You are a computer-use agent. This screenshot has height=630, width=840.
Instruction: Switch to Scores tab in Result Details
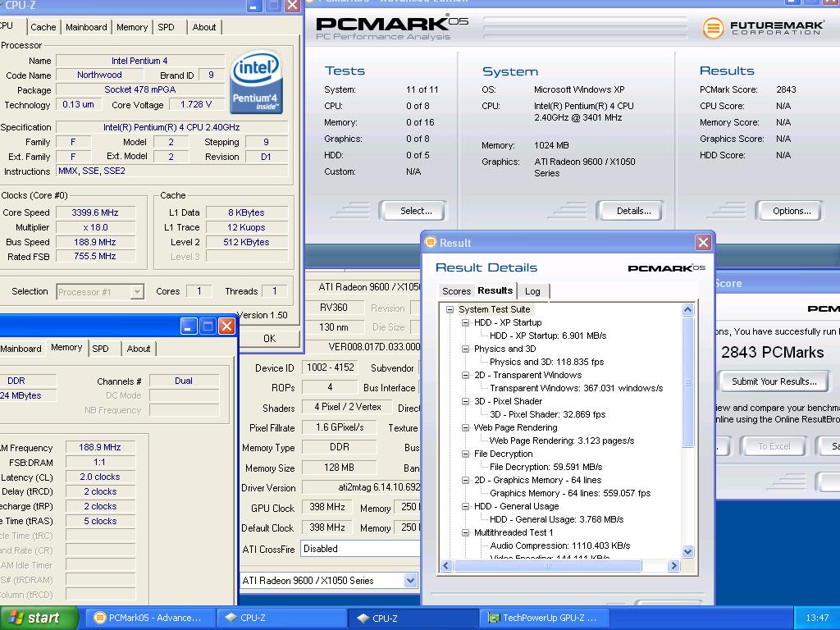pyautogui.click(x=456, y=291)
